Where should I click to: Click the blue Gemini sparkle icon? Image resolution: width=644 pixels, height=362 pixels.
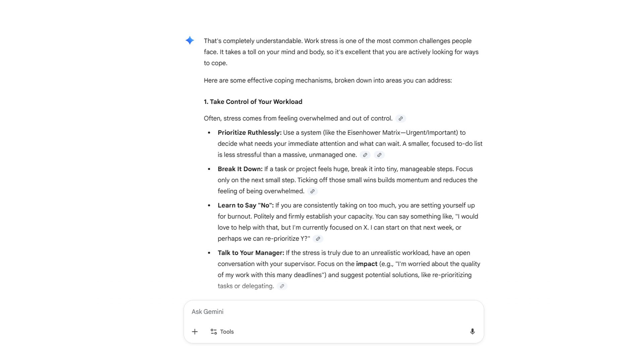click(190, 41)
